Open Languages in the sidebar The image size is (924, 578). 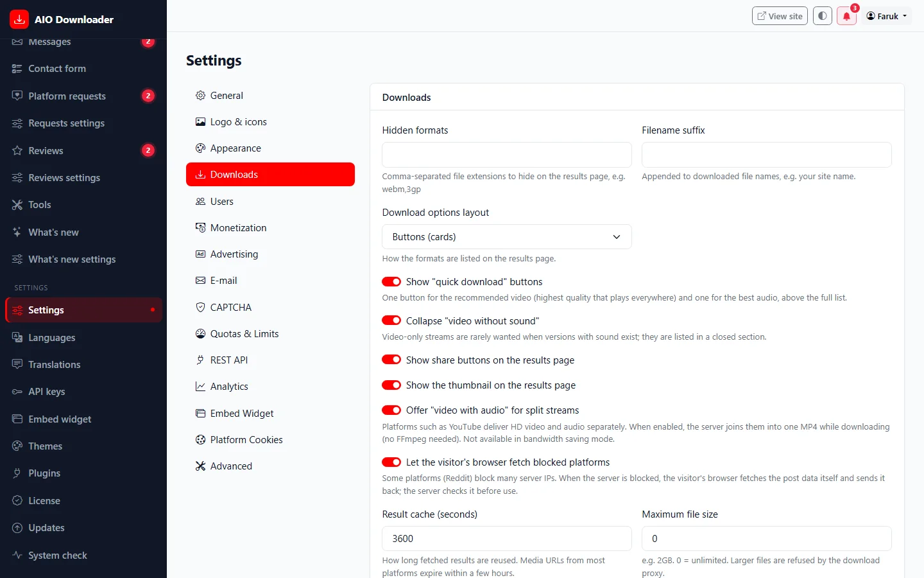coord(83,338)
